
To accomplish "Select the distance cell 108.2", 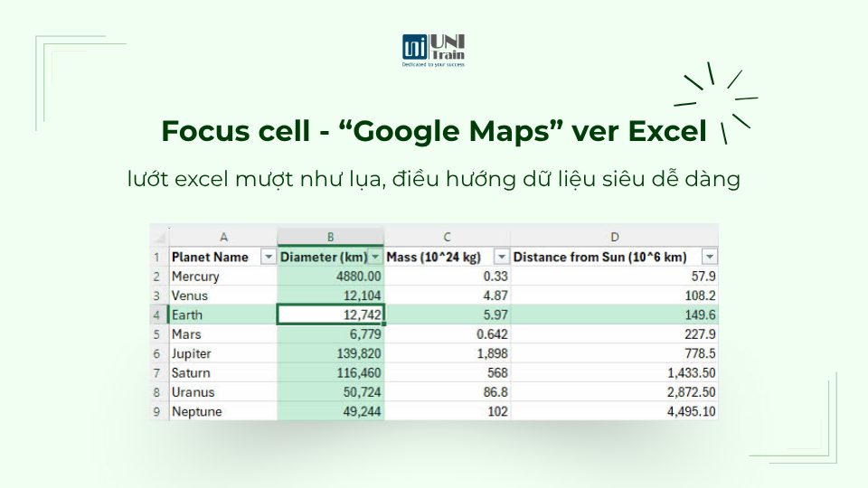I will tap(615, 296).
